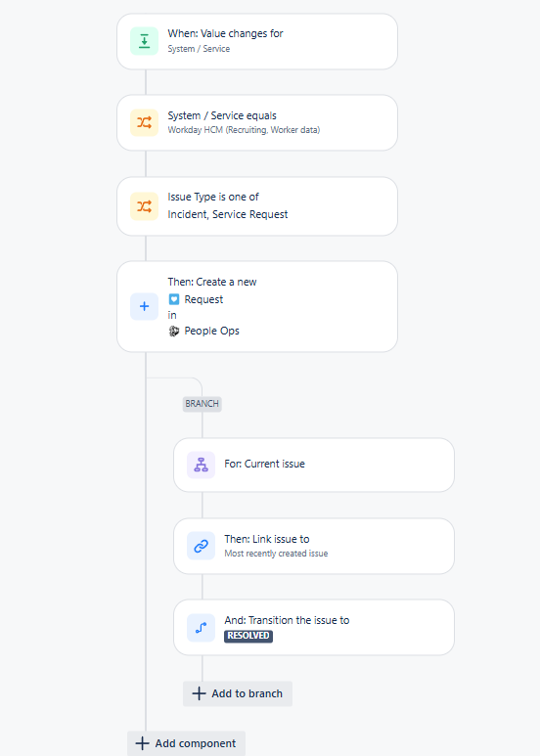This screenshot has height=756, width=540.
Task: Click the purple branch icon for Current issue
Action: pos(202,465)
